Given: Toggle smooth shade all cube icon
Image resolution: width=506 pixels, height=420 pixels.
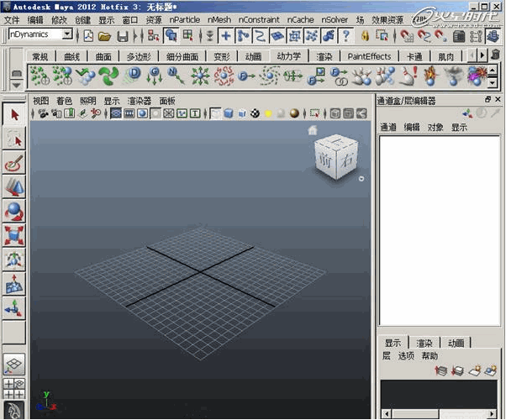Looking at the screenshot, I should click(x=229, y=113).
